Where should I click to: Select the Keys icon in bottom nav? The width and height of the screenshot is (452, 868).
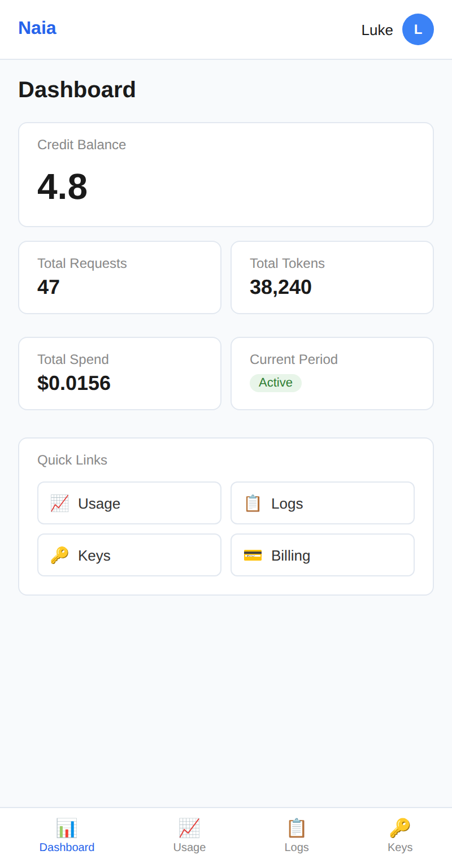coord(400,827)
